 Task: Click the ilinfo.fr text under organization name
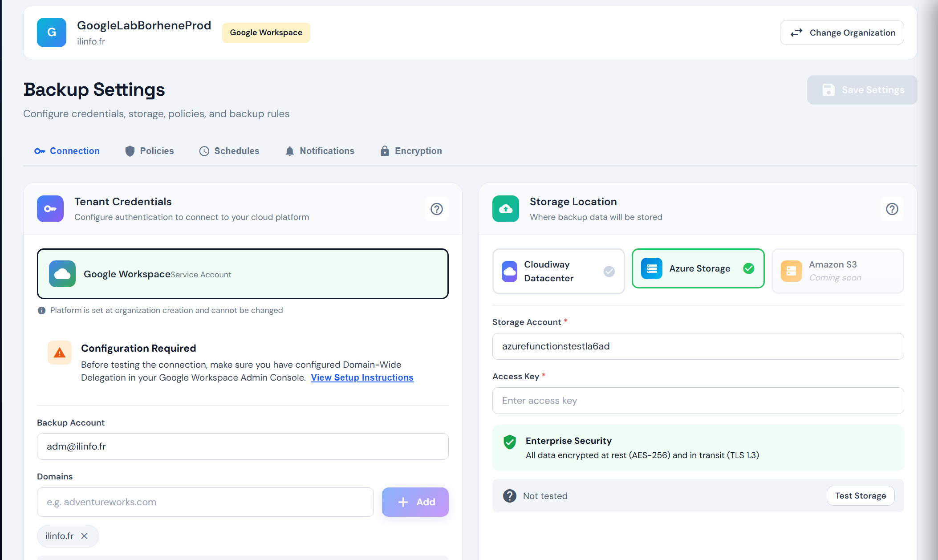coord(91,41)
